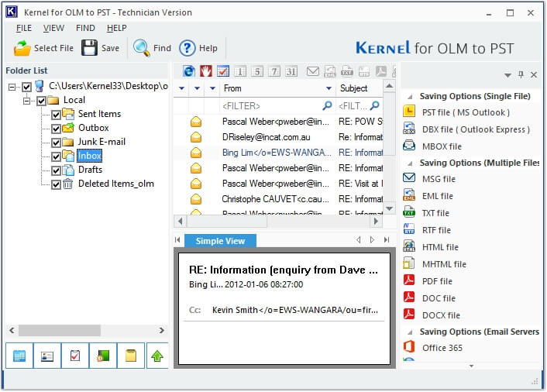The image size is (547, 392).
Task: Open the Contacts card view icon
Action: (x=47, y=356)
